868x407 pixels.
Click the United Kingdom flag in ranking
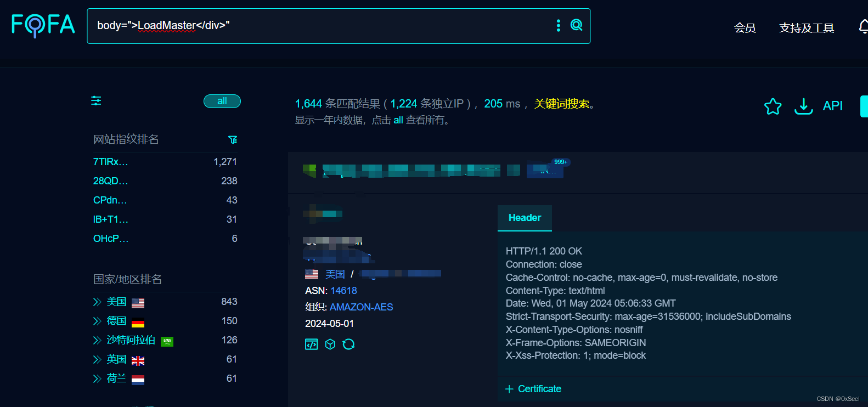pos(138,360)
